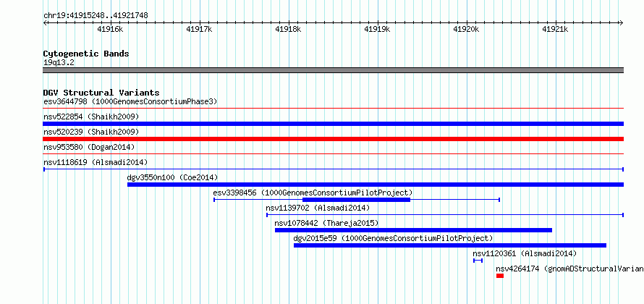Select the blue nsv522854 variant bar
The width and height of the screenshot is (644, 304).
(333, 124)
